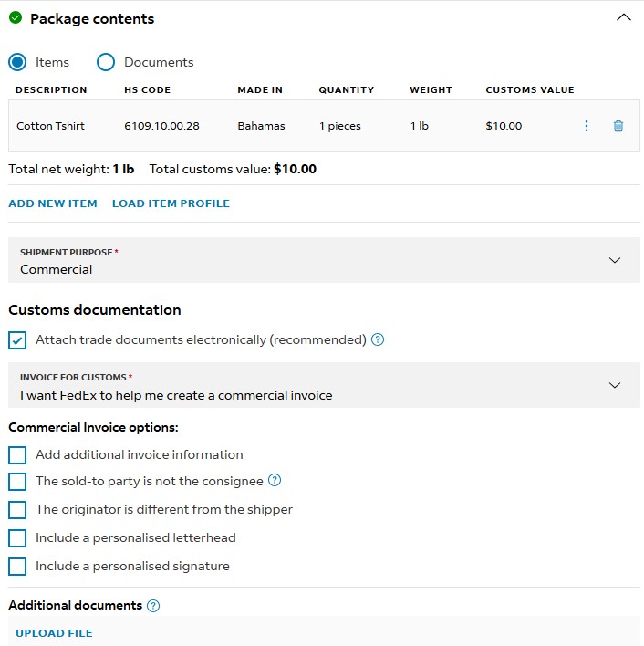Viewport: 644px width, 646px height.
Task: Click the Add New Item link
Action: click(53, 203)
